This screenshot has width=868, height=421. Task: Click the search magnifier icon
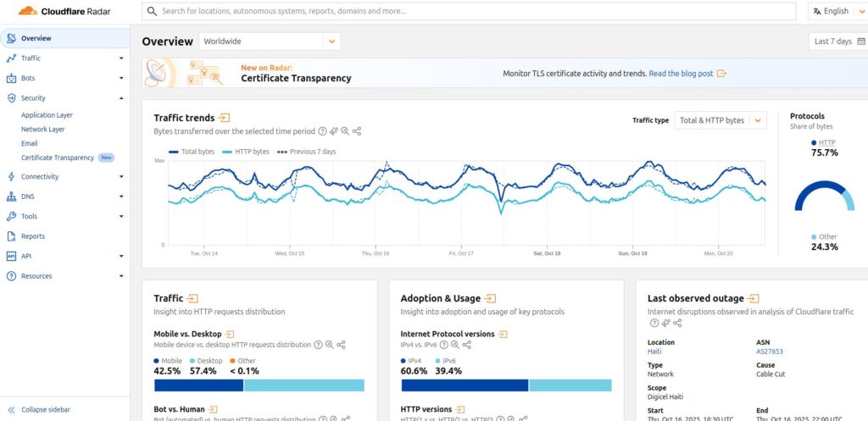click(x=152, y=11)
